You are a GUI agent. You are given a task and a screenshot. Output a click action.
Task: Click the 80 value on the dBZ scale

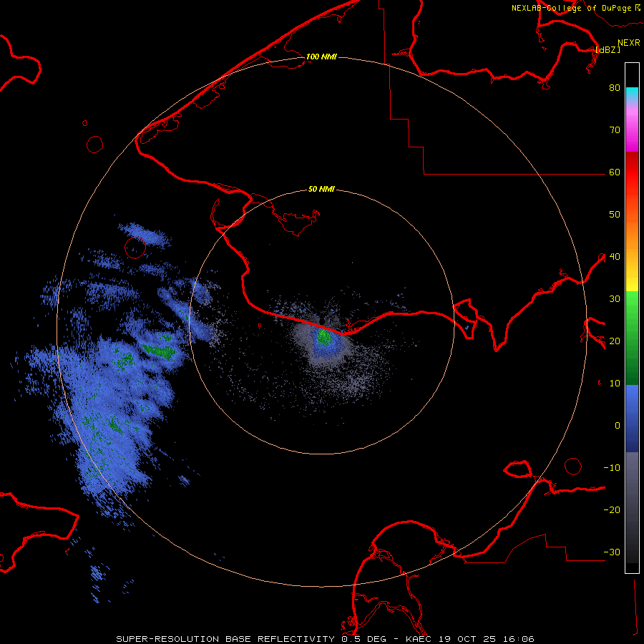[615, 87]
